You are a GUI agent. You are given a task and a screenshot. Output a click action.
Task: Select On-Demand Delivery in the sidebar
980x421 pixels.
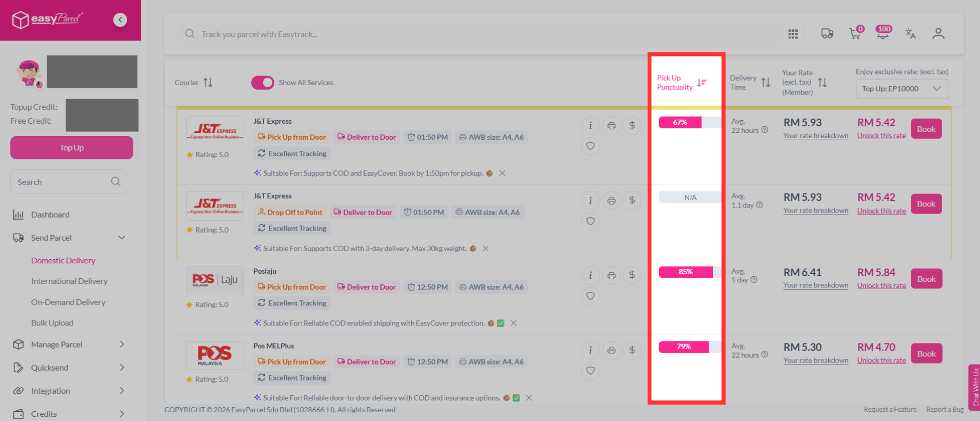point(68,302)
